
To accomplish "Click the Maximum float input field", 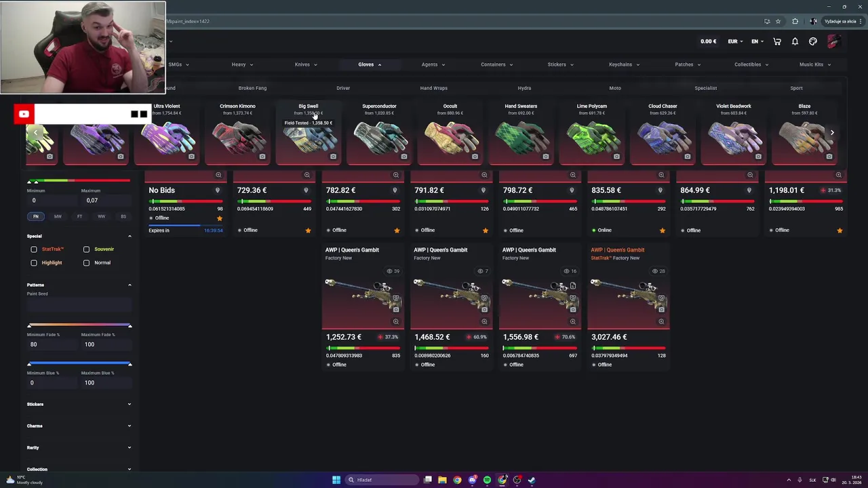I will click(x=106, y=201).
